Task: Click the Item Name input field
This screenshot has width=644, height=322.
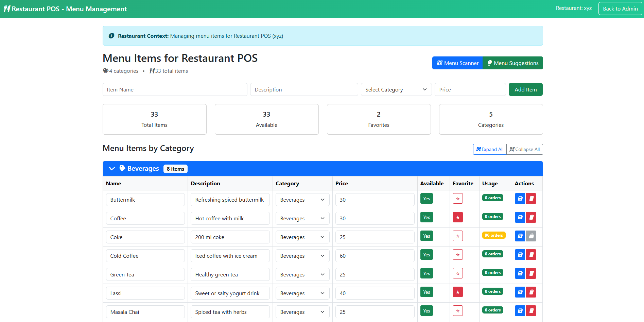Action: tap(175, 89)
